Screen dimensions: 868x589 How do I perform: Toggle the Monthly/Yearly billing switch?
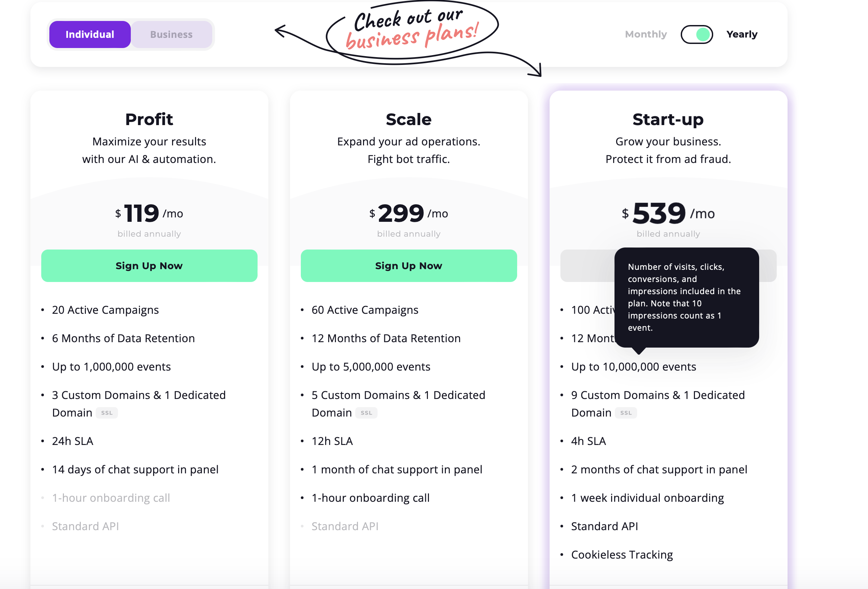[697, 34]
